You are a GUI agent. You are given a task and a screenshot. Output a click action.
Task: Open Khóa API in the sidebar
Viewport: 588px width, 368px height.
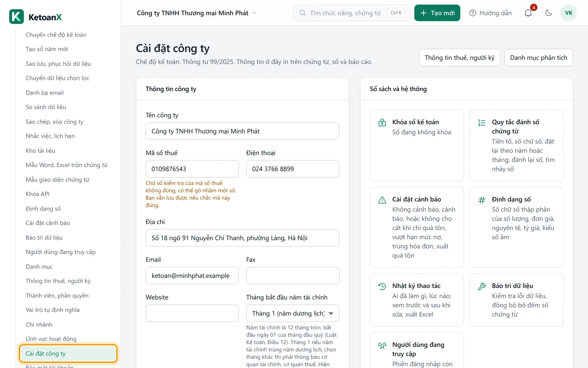click(x=37, y=194)
